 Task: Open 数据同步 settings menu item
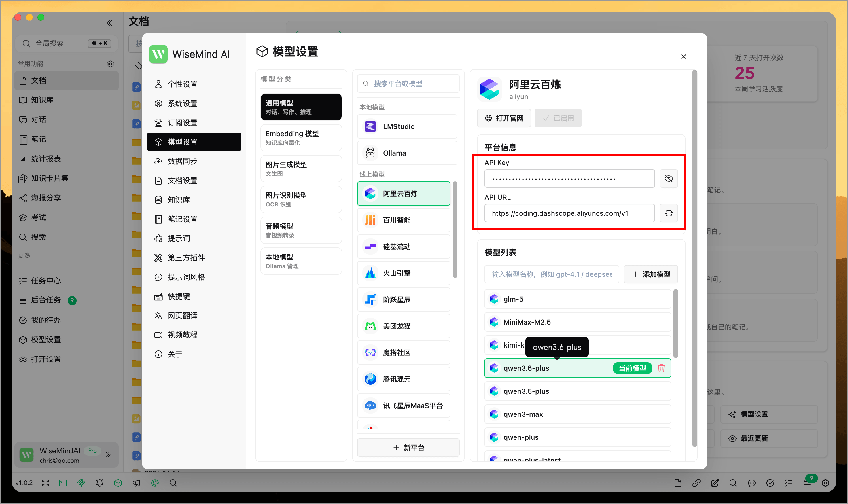182,161
